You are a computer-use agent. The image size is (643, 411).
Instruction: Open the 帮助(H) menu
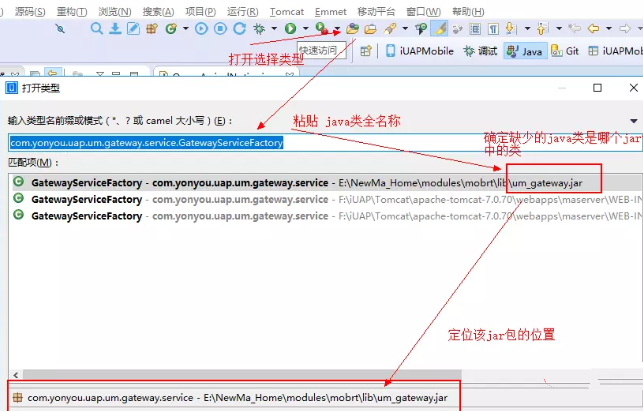coord(468,11)
